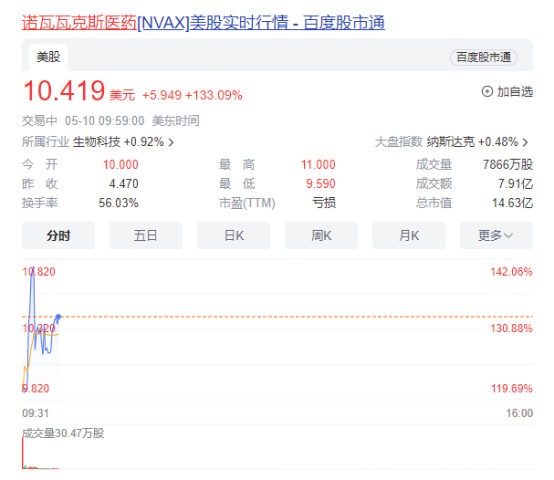Click the timestamp 05-10 09:59:00
554x480 pixels.
pyautogui.click(x=105, y=121)
